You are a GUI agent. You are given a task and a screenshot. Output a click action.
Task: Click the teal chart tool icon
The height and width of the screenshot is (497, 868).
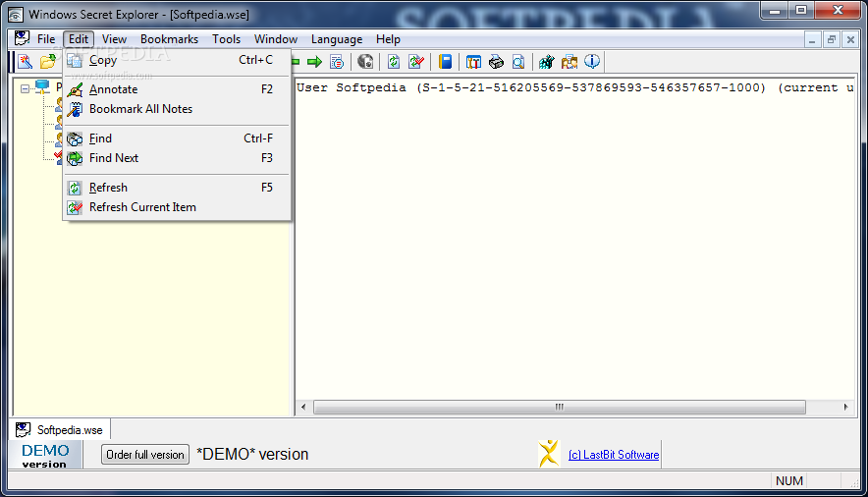pos(546,62)
